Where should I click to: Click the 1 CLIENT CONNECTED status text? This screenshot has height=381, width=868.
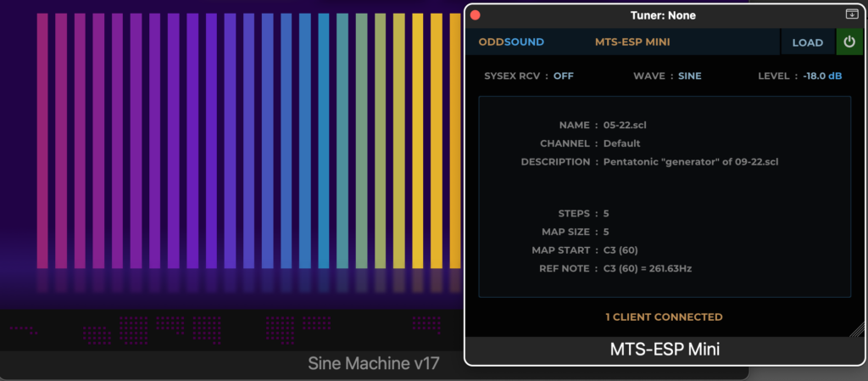point(664,317)
